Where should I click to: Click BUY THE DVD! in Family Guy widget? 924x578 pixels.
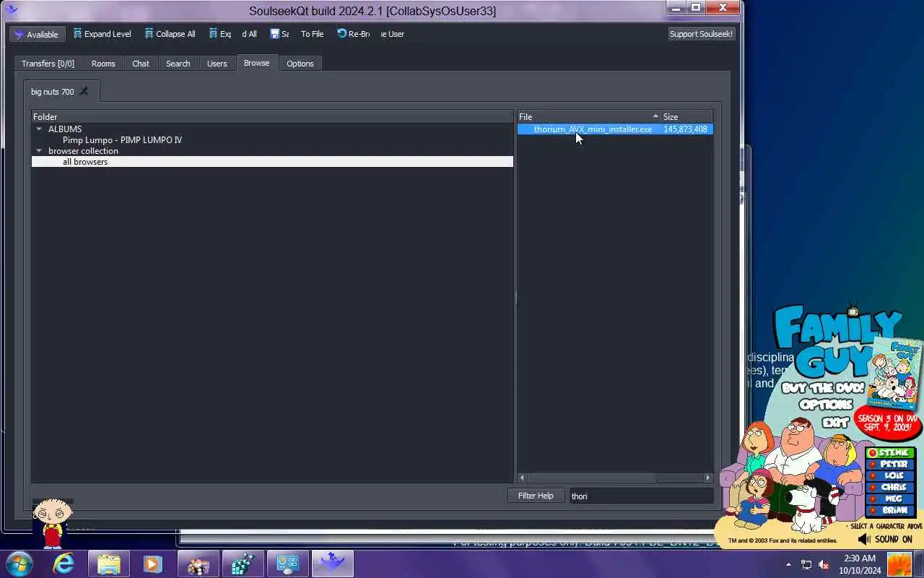[822, 388]
